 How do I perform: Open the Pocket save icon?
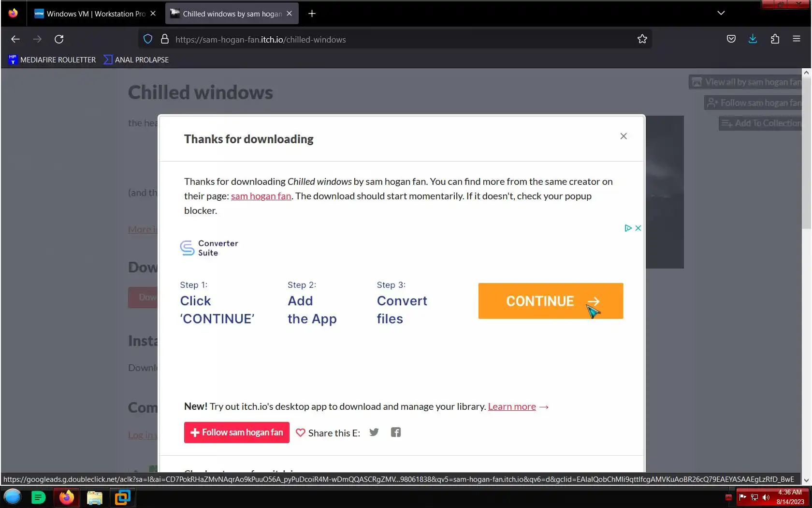[731, 39]
